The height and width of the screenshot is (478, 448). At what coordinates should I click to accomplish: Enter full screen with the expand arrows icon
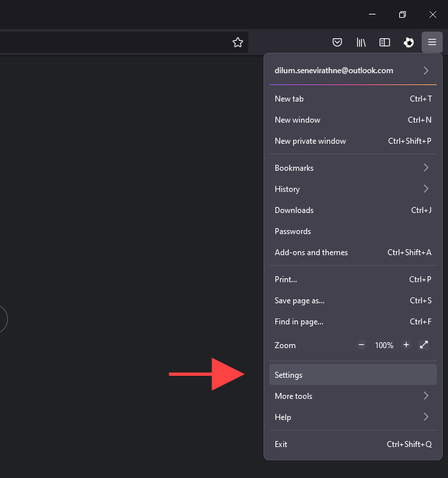pyautogui.click(x=424, y=345)
